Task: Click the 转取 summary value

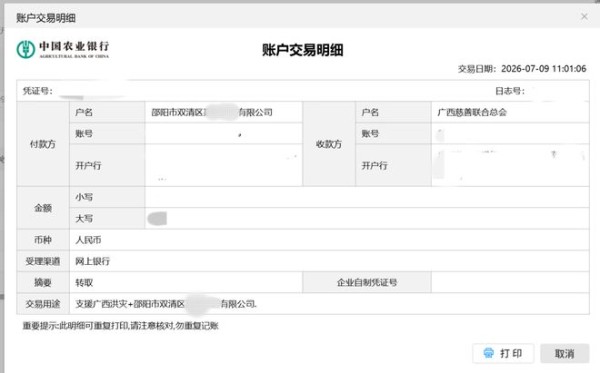Action: pos(84,283)
